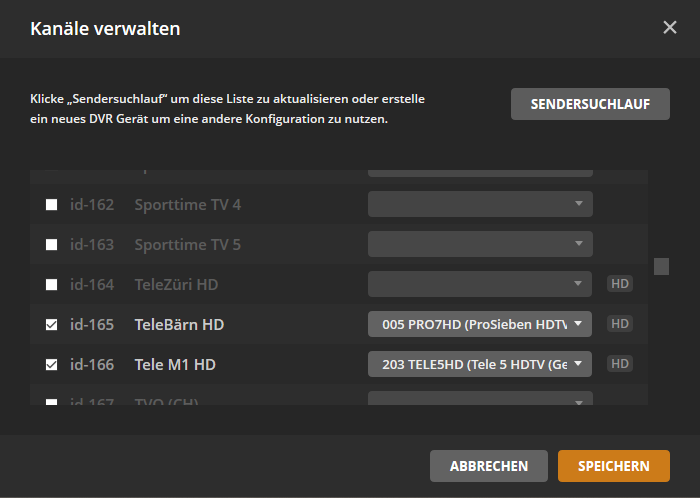Enable the Sporttime TV 5 checkbox
700x498 pixels.
pos(51,245)
